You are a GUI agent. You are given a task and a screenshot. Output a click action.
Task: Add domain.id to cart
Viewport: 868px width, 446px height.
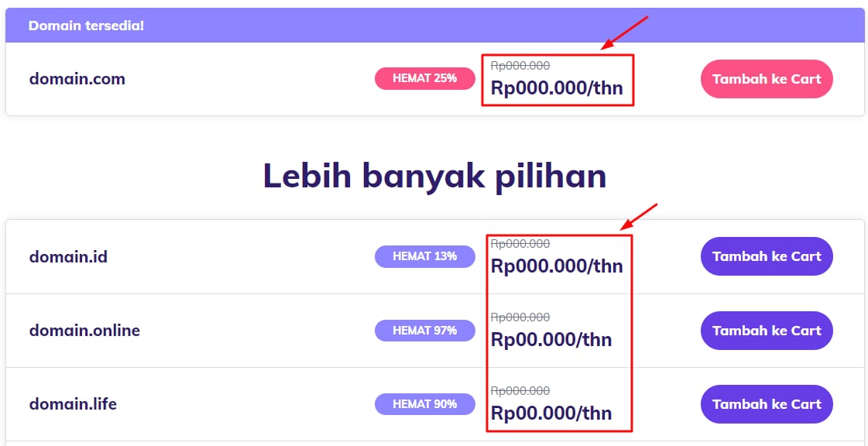[766, 256]
